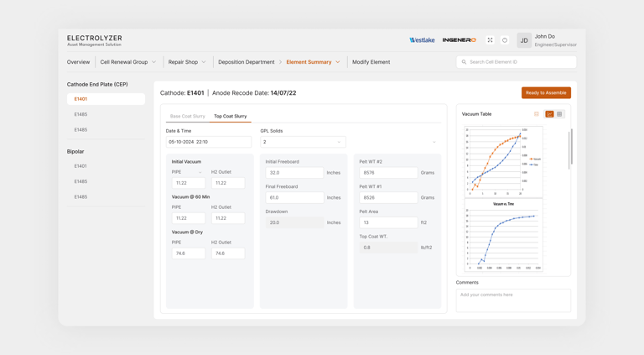Viewport: 644px width, 355px height.
Task: Open the JD user avatar
Action: tap(524, 40)
